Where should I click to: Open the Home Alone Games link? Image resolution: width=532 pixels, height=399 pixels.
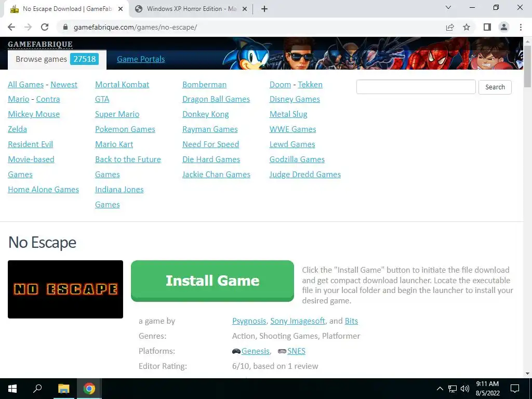[44, 189]
